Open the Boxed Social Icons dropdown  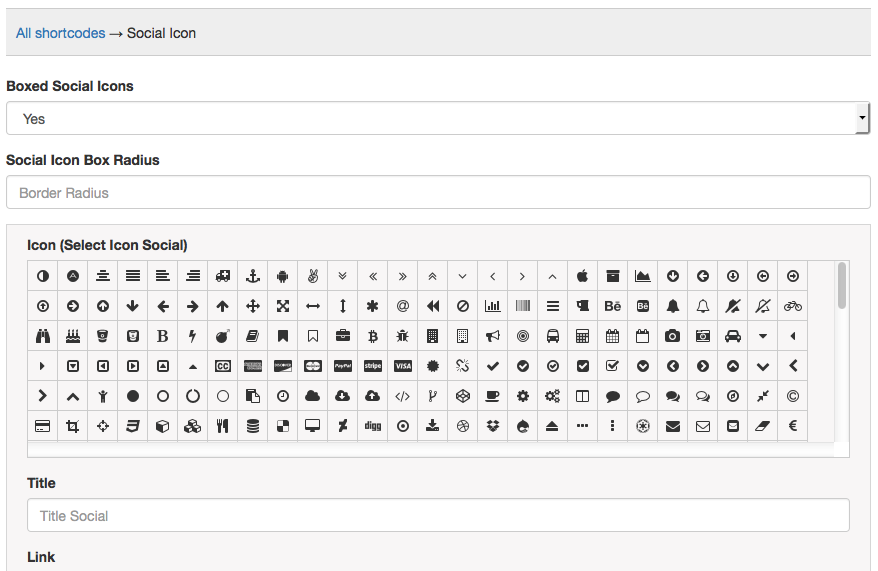tap(438, 118)
